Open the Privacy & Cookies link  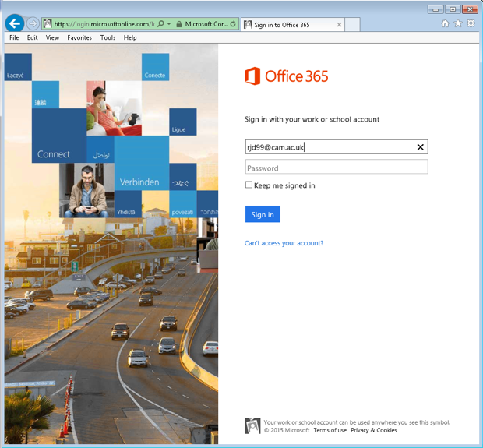374,430
